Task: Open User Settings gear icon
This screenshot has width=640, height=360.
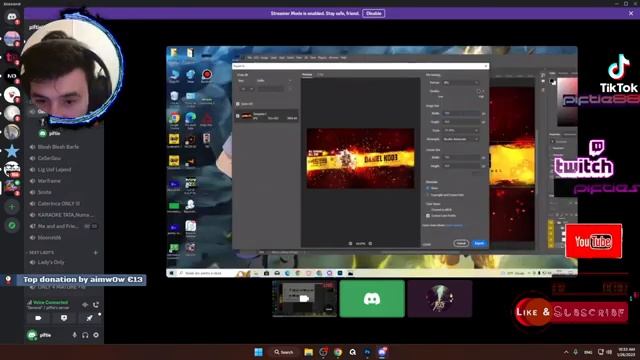Action: click(x=96, y=335)
